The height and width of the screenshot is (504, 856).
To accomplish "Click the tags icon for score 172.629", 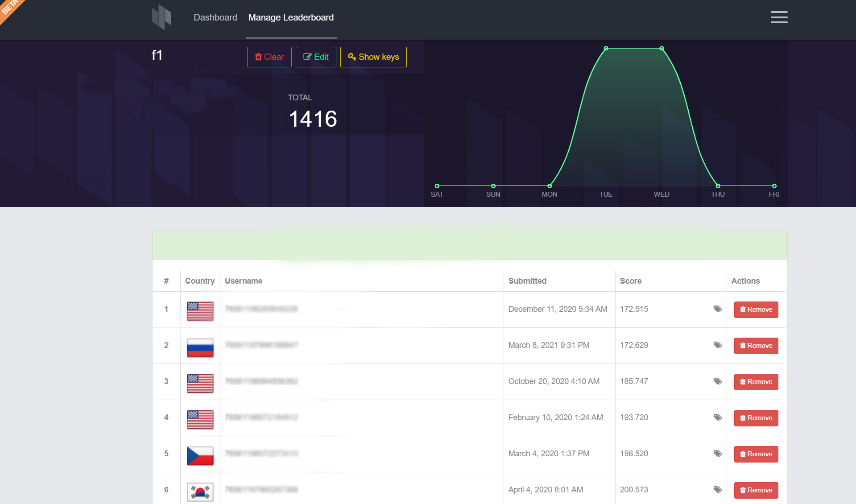I will pyautogui.click(x=717, y=345).
